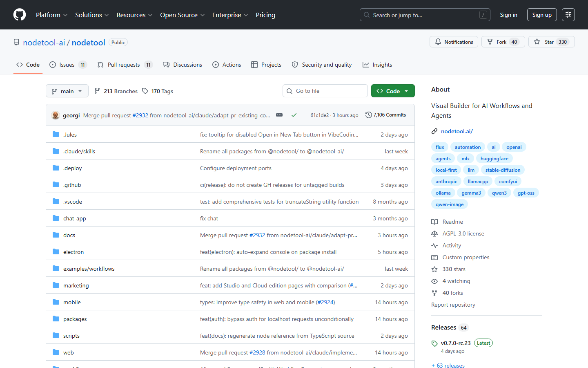Image resolution: width=588 pixels, height=368 pixels.
Task: Open the 330 stars link
Action: pyautogui.click(x=454, y=269)
